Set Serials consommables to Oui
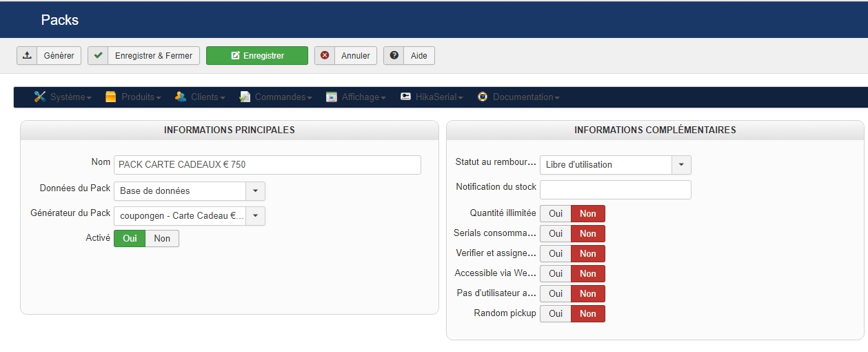This screenshot has width=868, height=352. pyautogui.click(x=556, y=234)
